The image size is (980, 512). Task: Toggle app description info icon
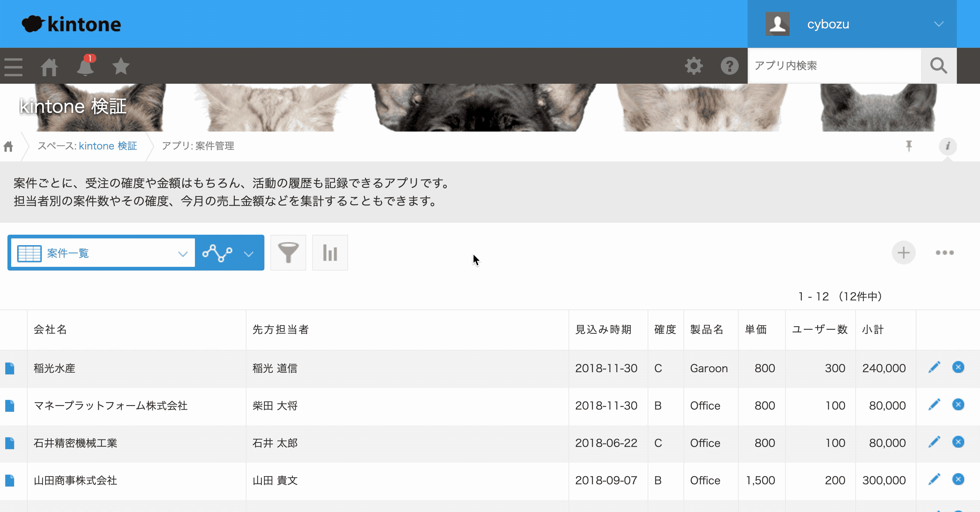click(948, 146)
